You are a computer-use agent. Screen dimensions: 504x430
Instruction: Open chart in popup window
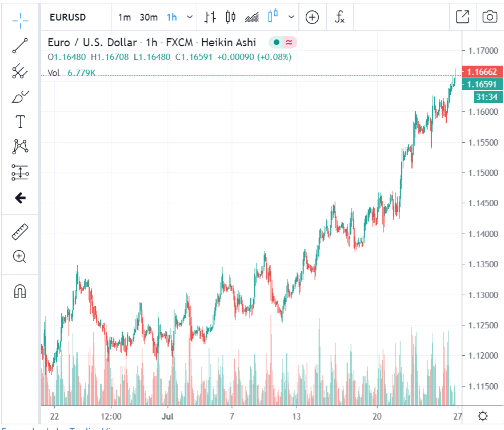click(x=462, y=17)
